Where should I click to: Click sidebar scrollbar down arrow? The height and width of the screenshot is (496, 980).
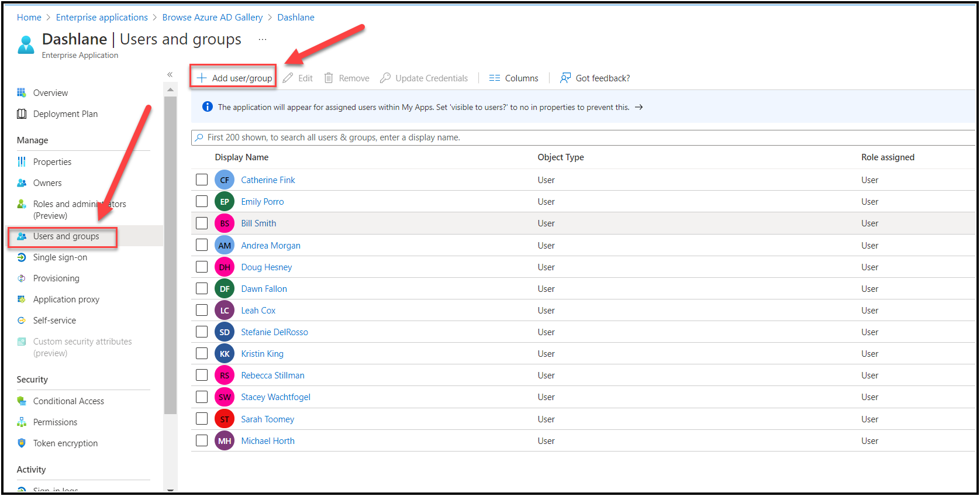pyautogui.click(x=170, y=490)
